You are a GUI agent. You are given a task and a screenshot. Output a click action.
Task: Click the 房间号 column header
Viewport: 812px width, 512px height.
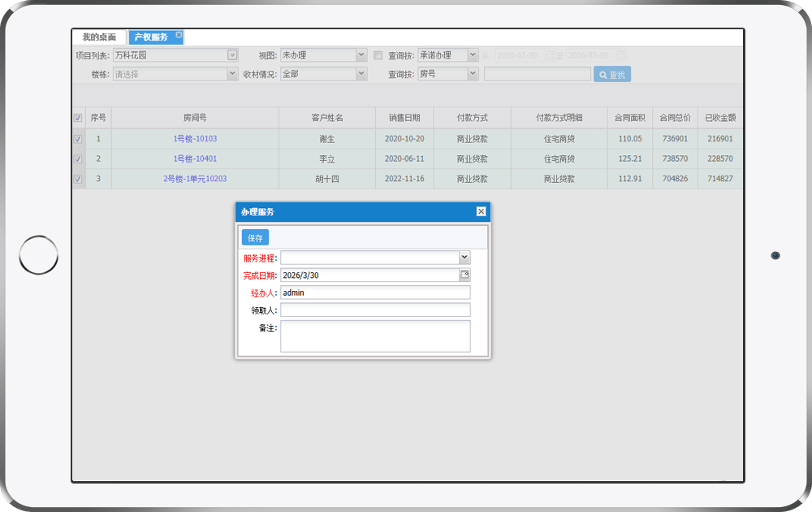195,118
